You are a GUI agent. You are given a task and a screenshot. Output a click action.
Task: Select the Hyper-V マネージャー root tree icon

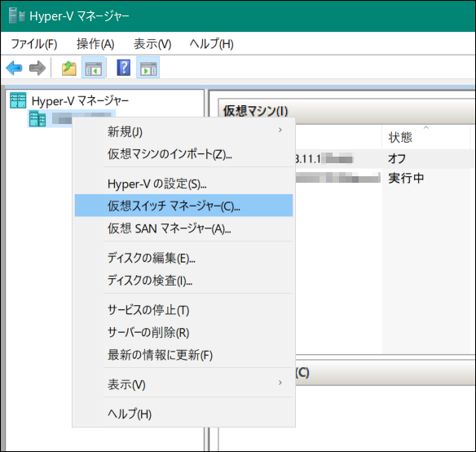(x=18, y=100)
